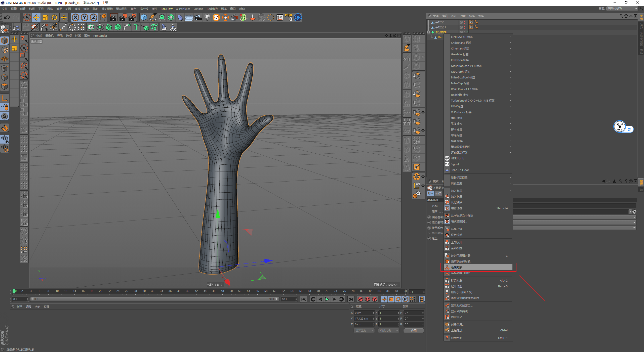644x352 pixels.
Task: Toggle the X axis lock
Action: [x=75, y=17]
